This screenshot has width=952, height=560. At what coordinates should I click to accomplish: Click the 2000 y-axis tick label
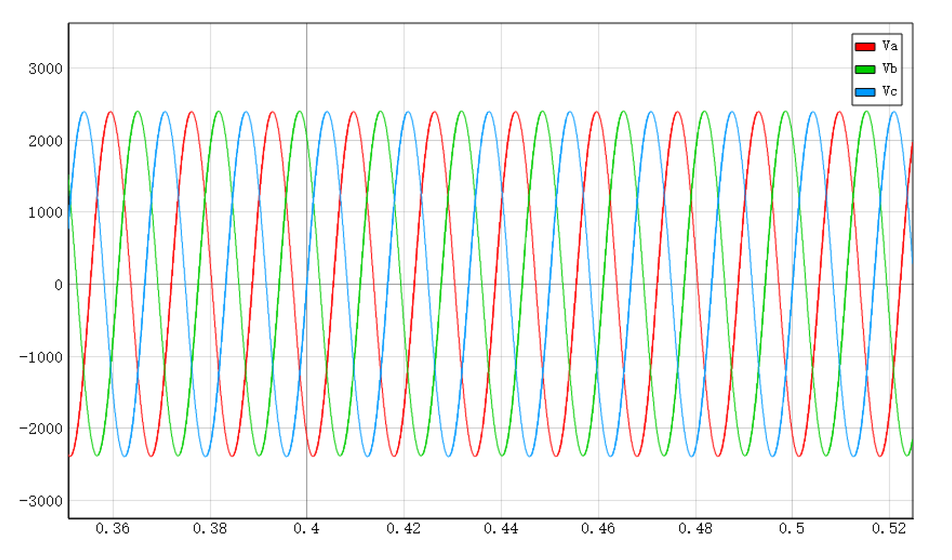pos(46,142)
